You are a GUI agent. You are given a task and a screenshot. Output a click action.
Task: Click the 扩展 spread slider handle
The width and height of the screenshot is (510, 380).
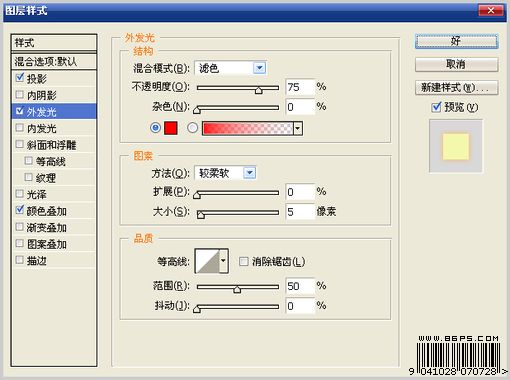point(197,195)
